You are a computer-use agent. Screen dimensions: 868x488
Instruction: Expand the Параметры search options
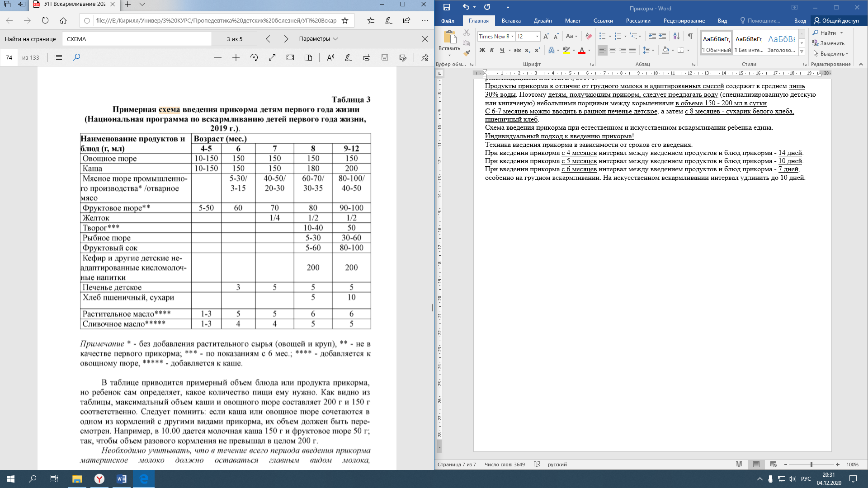(318, 39)
